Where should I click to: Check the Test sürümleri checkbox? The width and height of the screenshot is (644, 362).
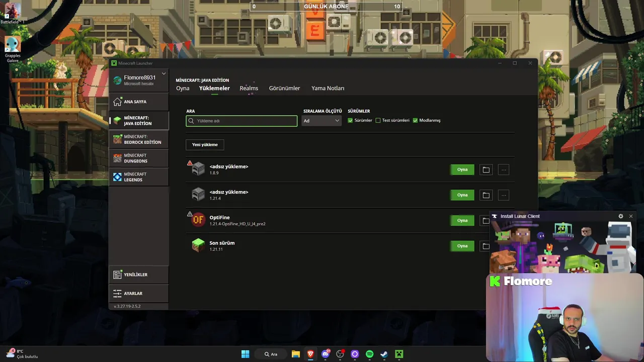coord(378,120)
